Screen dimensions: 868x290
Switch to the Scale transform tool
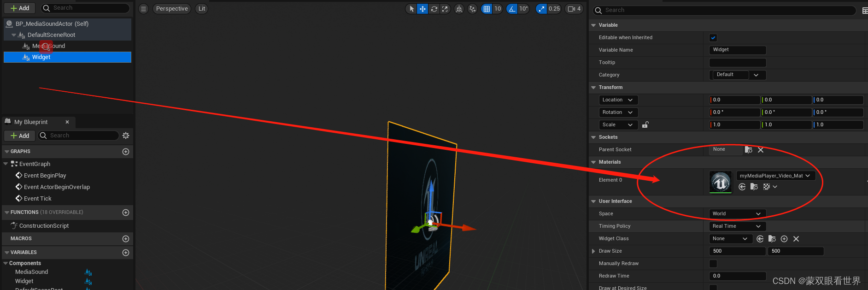point(445,9)
